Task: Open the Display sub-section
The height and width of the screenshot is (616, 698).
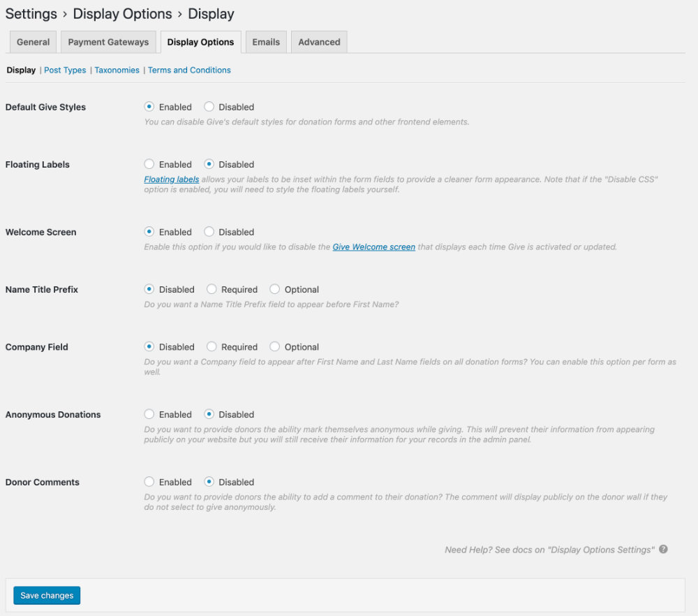Action: pos(21,70)
